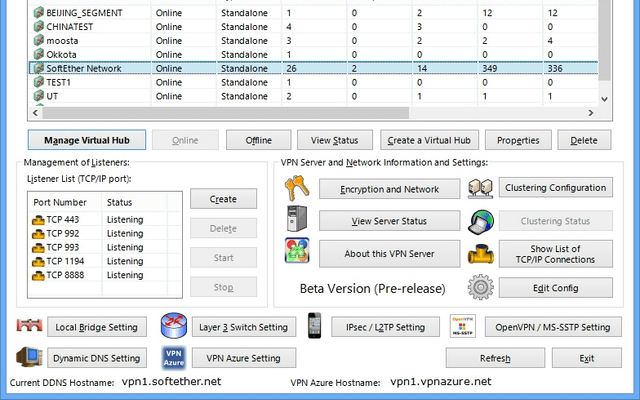Click the hub icon for SoftEther Network
The image size is (640, 400).
coord(38,68)
